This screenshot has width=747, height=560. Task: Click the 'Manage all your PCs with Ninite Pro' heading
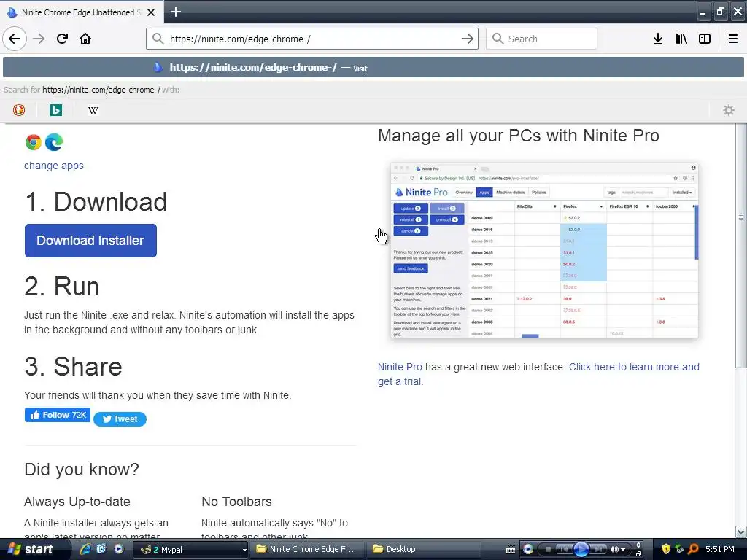tap(519, 136)
